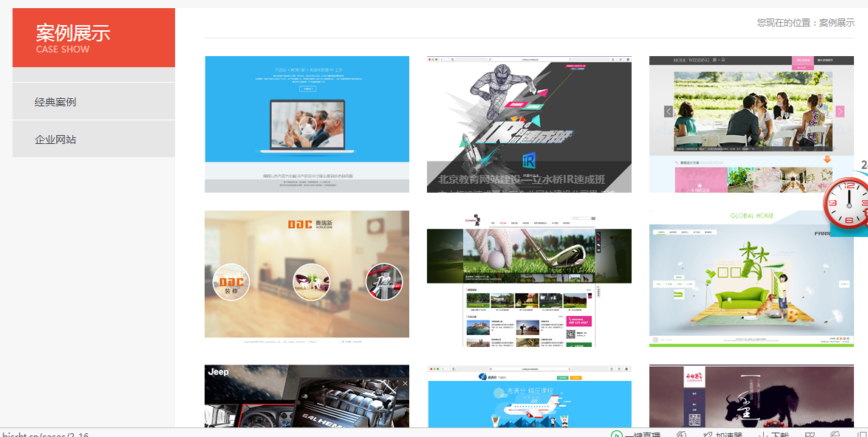Open the black bull ink-art case thumbnail
The image size is (868, 437).
[751, 396]
